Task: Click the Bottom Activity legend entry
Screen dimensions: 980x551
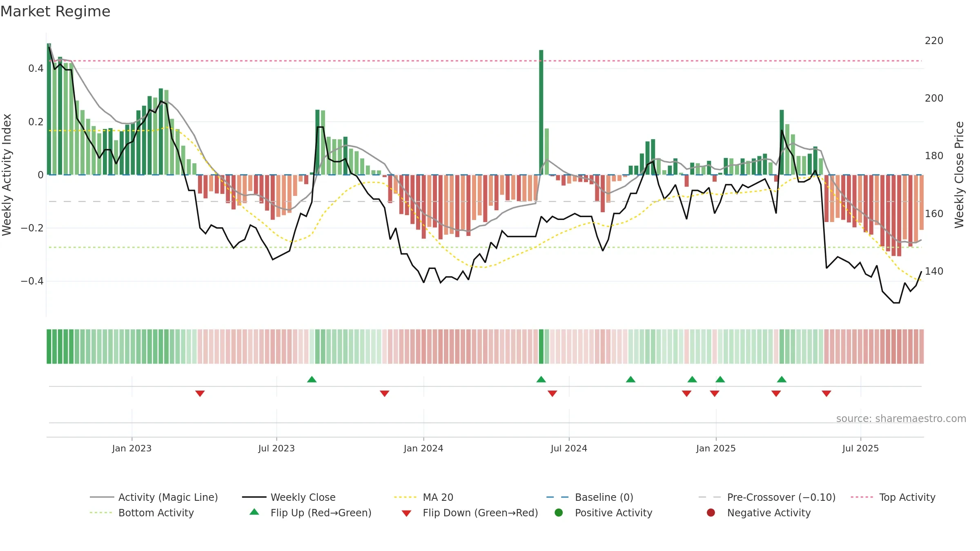Action: (142, 513)
